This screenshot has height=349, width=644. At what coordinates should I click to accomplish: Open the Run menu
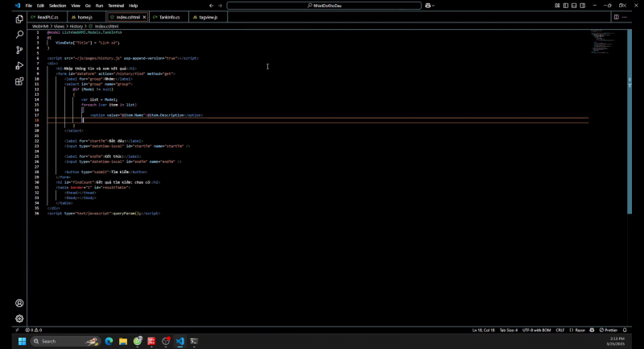[x=99, y=6]
